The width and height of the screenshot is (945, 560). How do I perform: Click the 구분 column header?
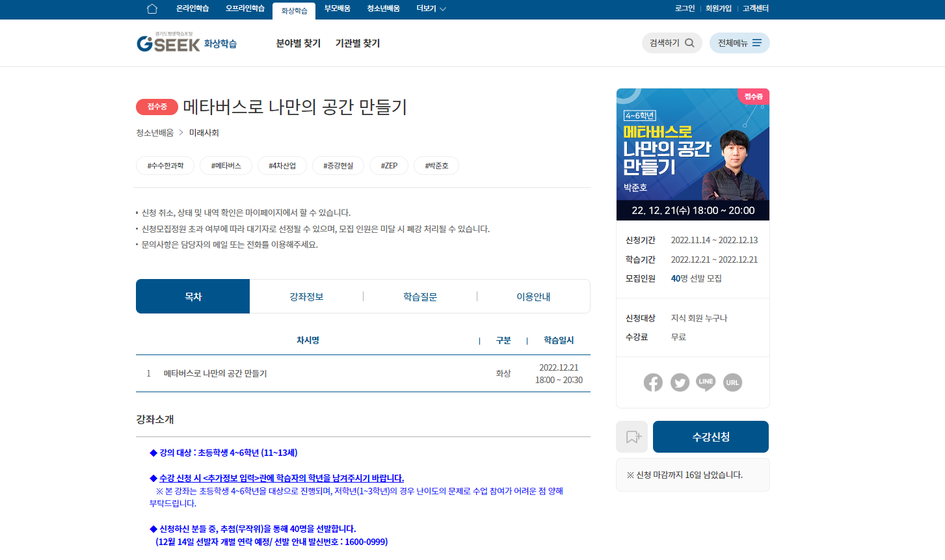click(x=503, y=340)
